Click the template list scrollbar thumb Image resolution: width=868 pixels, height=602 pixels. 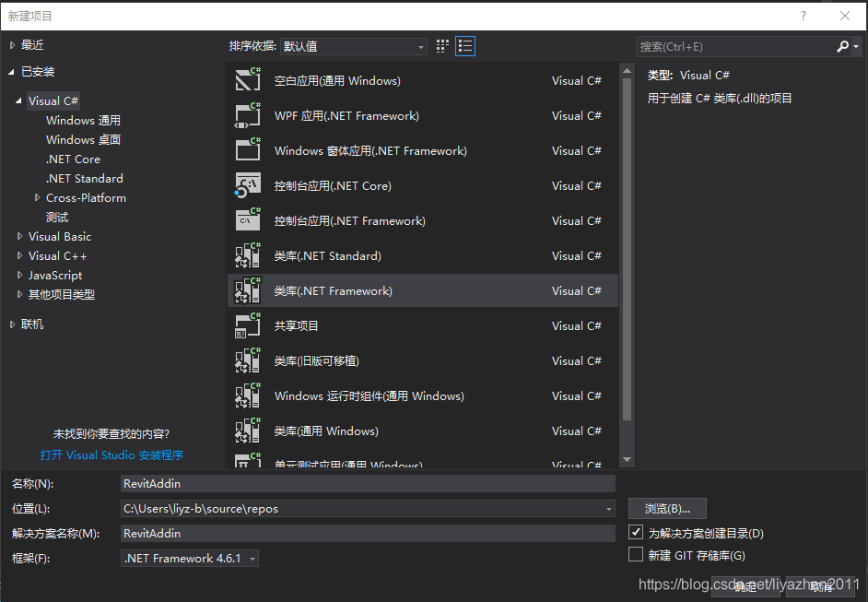pyautogui.click(x=627, y=249)
